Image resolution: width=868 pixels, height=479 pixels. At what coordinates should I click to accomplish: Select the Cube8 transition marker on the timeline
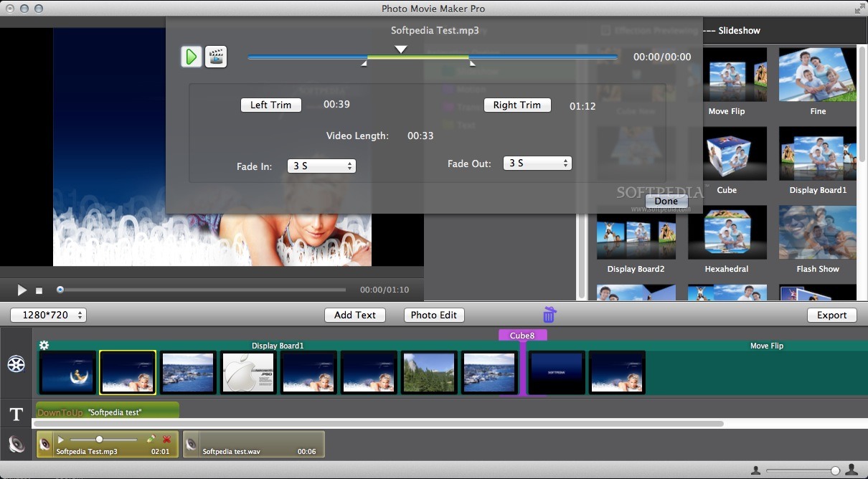coord(523,335)
